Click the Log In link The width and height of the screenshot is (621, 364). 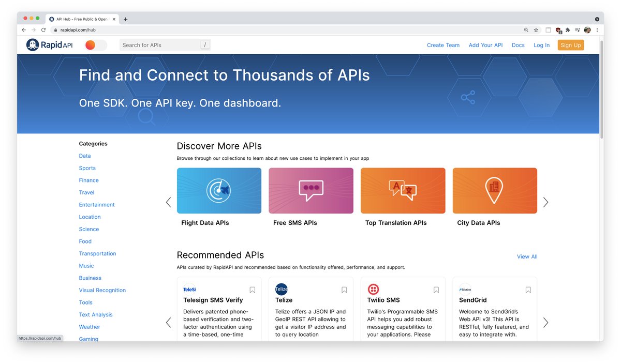(541, 45)
